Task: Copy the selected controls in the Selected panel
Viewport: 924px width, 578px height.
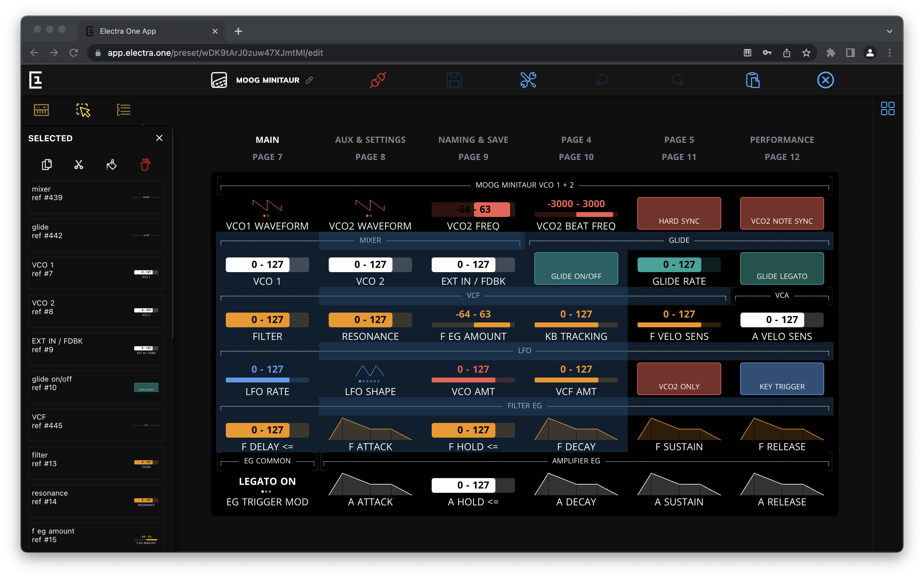Action: [46, 164]
